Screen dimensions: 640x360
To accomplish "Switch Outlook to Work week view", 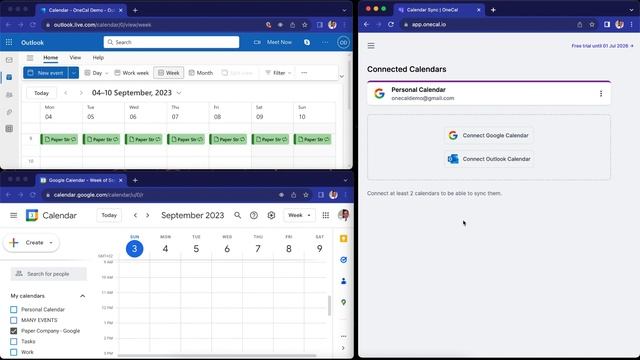I will pos(131,73).
